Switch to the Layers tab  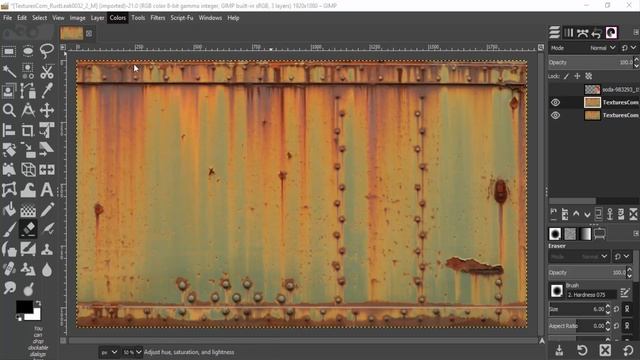click(554, 32)
